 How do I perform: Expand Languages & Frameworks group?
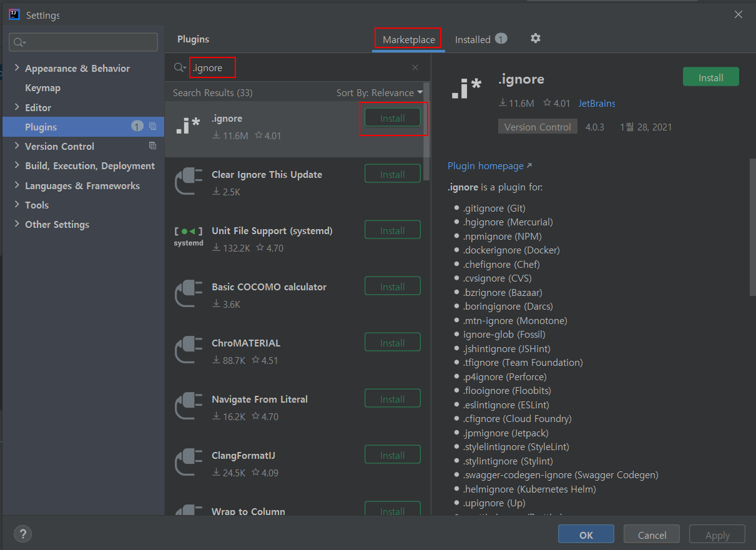pos(17,185)
